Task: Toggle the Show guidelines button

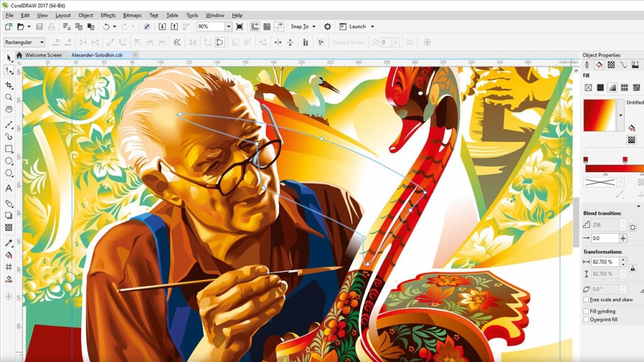Action: (x=279, y=26)
